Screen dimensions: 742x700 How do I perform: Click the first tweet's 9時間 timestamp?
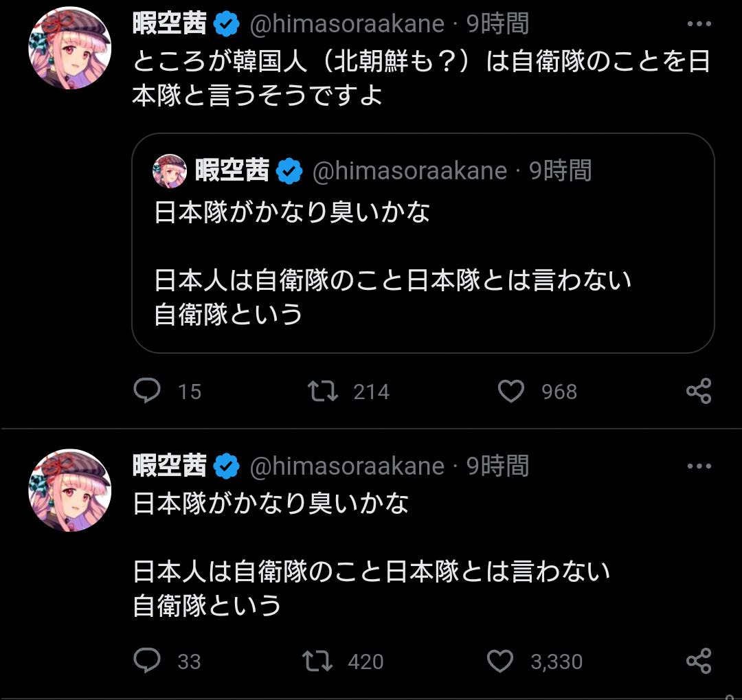[498, 25]
